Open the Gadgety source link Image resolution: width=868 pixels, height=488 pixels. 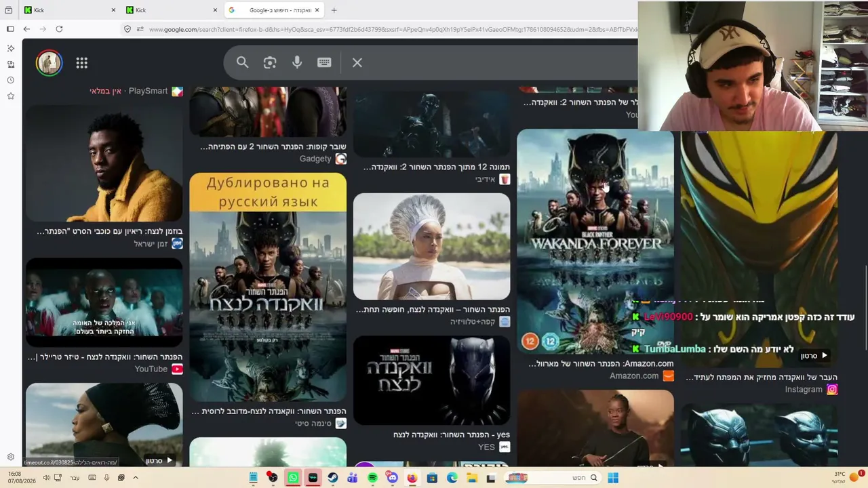pyautogui.click(x=323, y=159)
